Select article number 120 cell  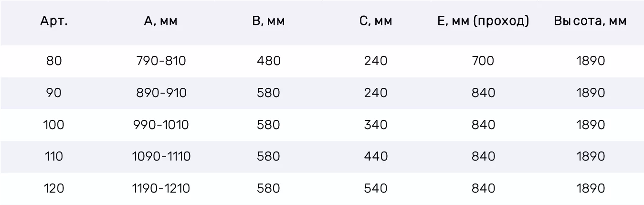tap(54, 189)
